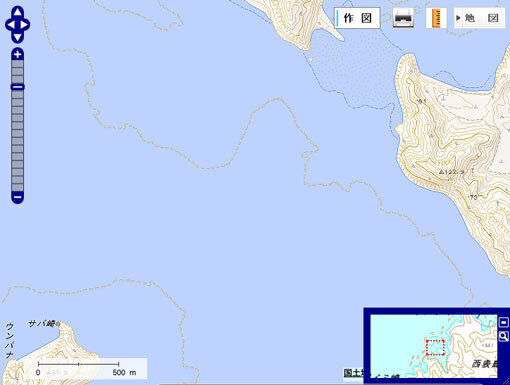Pan the map south with down arrow
Screen dimensions: 510x385
18,36
